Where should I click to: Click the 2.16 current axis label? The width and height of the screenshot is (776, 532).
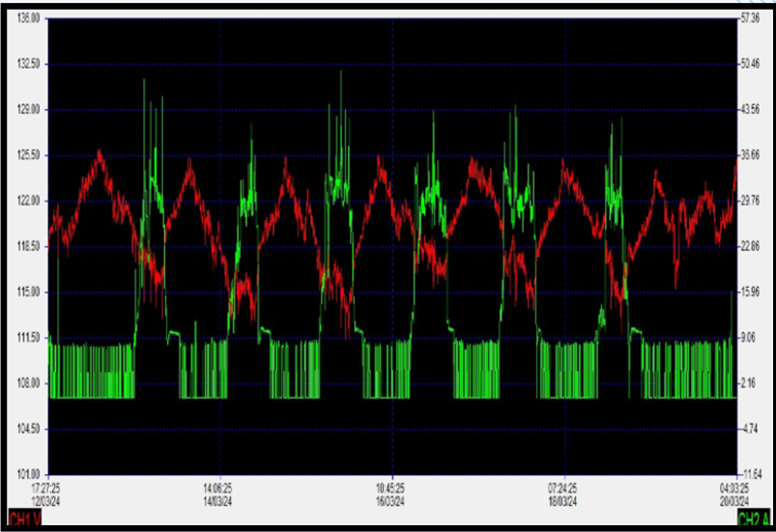pyautogui.click(x=752, y=383)
